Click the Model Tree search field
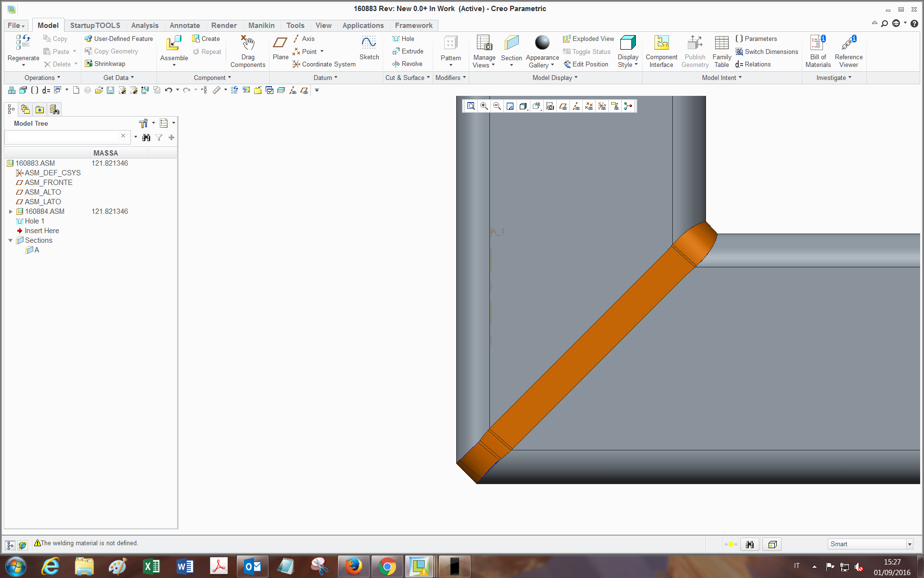924x578 pixels. coord(63,137)
